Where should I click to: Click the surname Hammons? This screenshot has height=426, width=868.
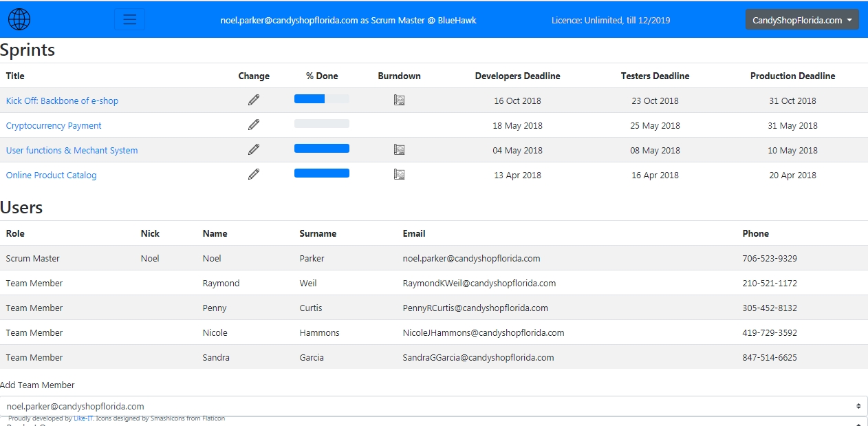pos(319,332)
